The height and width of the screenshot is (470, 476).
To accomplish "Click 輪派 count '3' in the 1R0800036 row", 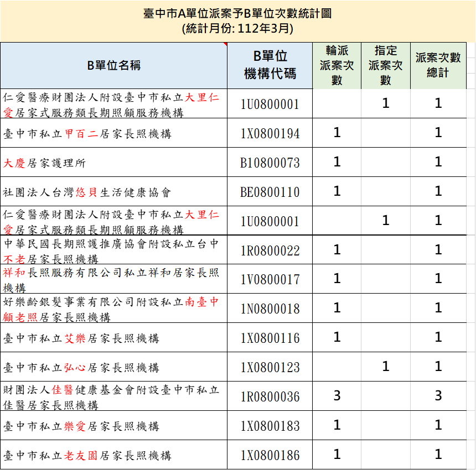I will tap(337, 396).
